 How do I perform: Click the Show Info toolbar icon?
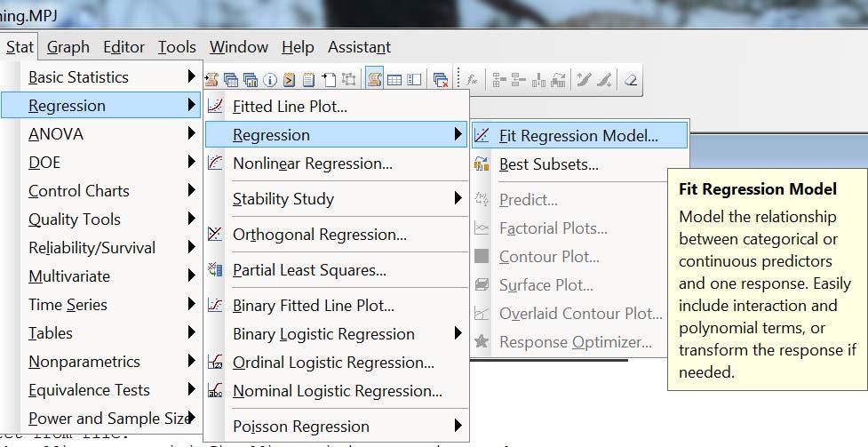269,80
